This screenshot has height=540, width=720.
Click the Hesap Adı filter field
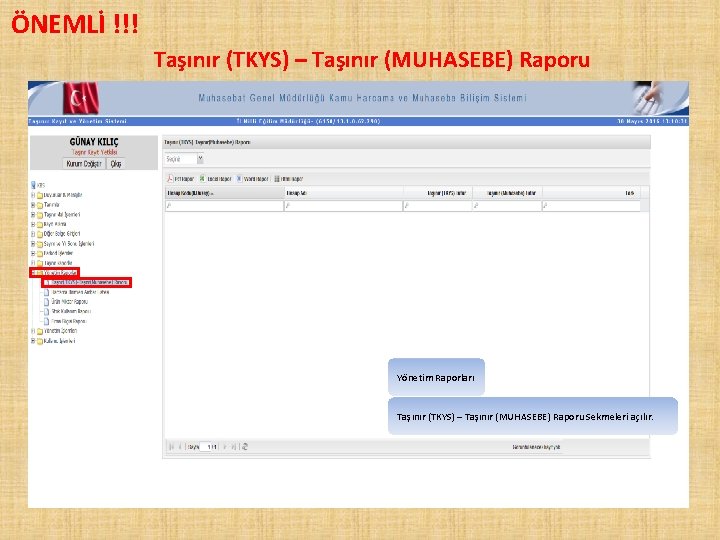(x=343, y=206)
